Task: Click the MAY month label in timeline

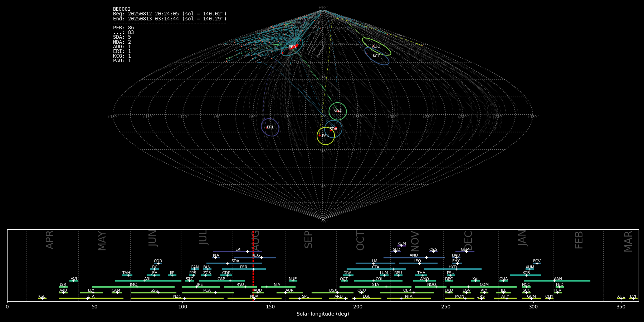Action: (102, 241)
